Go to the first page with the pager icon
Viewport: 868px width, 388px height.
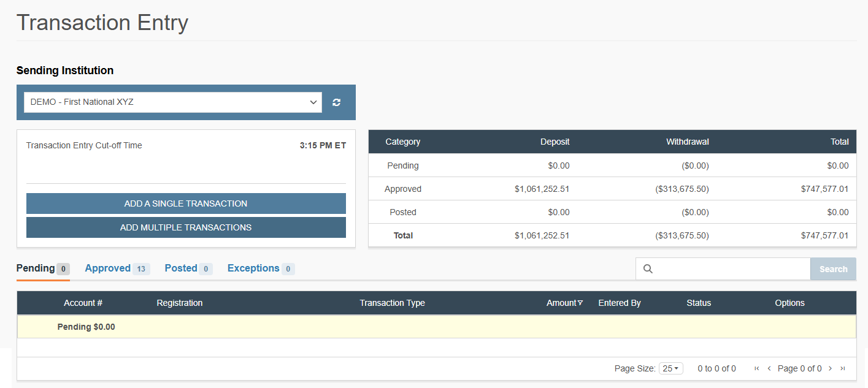pos(757,368)
